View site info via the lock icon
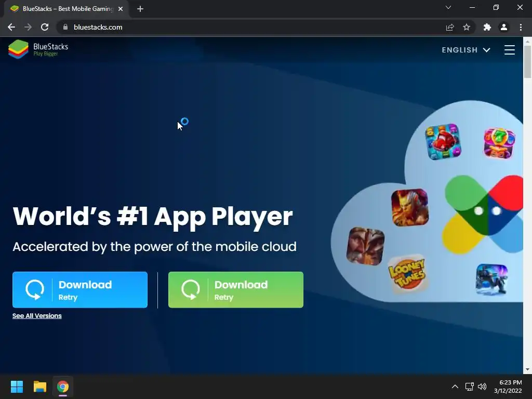Screen dimensions: 532x399 pyautogui.click(x=65, y=27)
